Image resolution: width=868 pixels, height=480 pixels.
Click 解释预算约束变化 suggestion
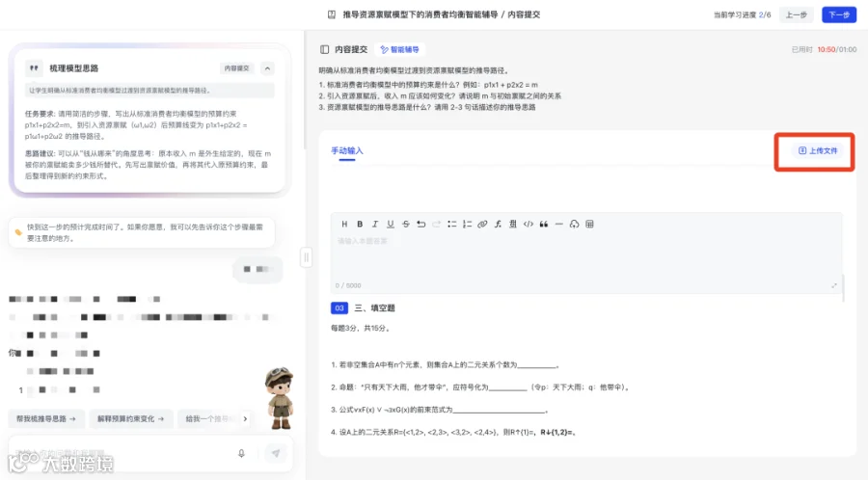tap(130, 418)
